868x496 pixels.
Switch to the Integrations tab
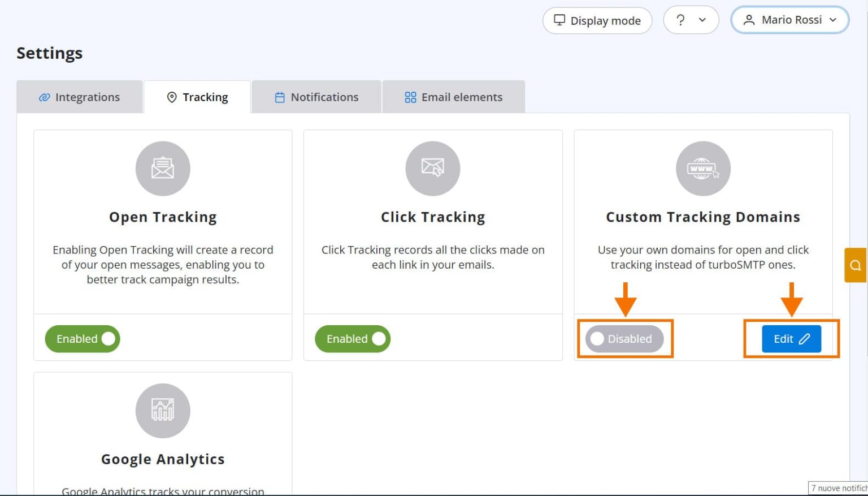click(x=80, y=97)
